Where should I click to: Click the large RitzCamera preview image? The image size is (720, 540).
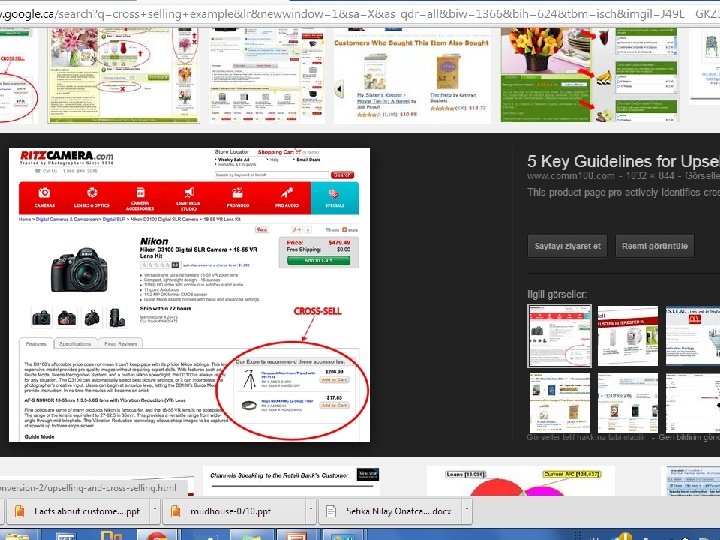tap(189, 295)
